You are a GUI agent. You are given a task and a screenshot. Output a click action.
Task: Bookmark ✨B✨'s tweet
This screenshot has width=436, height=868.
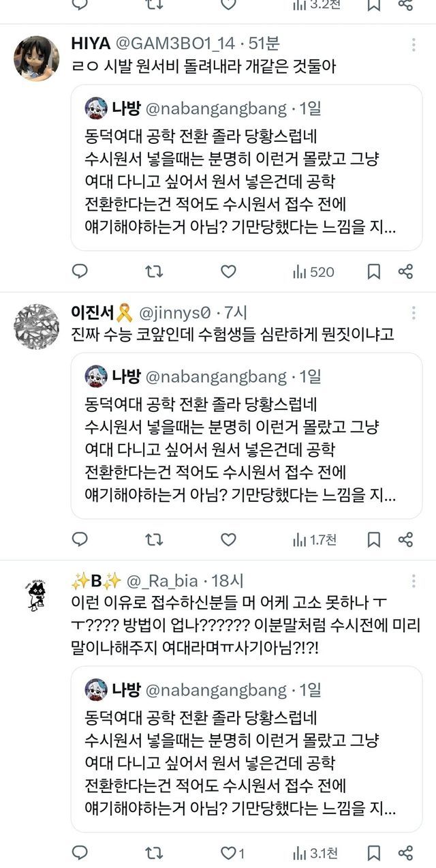pyautogui.click(x=374, y=852)
